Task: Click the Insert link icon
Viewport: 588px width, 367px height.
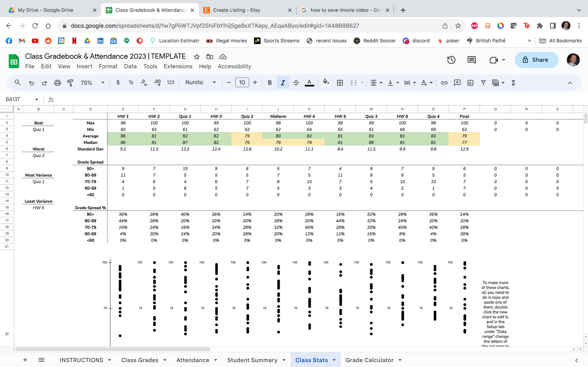Action: [x=444, y=83]
